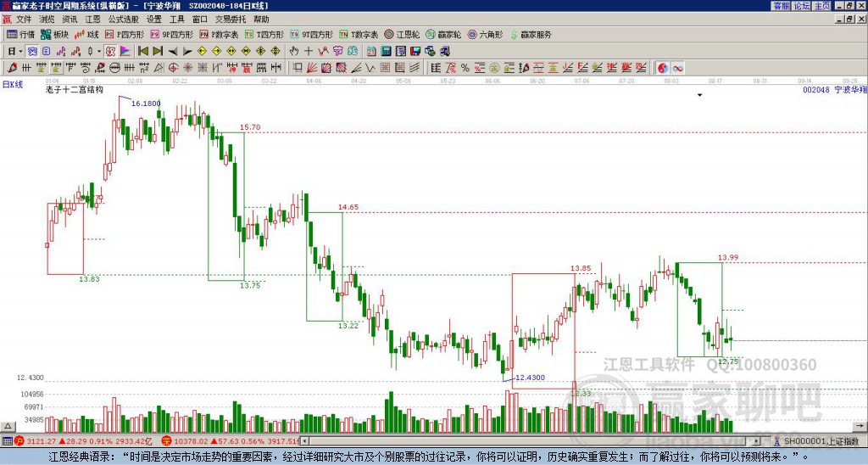Open the 行情 quotes view
The width and height of the screenshot is (868, 465).
coord(20,34)
